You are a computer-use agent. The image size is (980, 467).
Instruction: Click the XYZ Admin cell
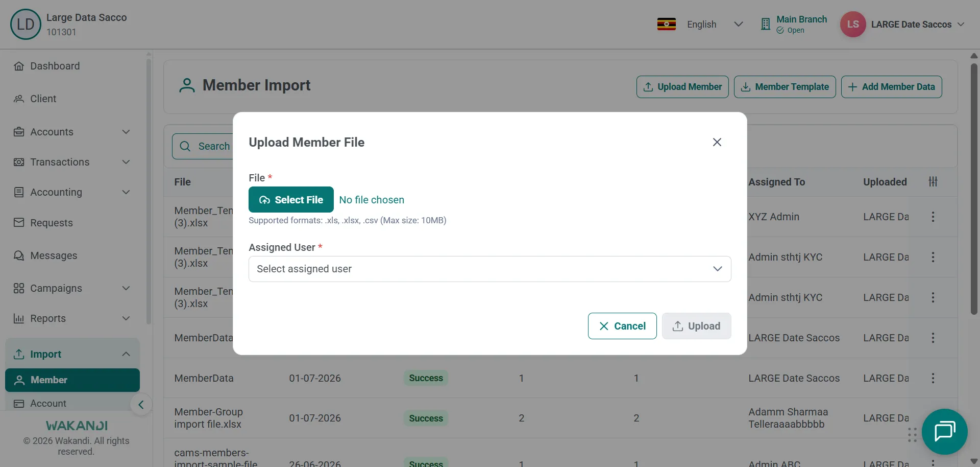click(x=774, y=217)
